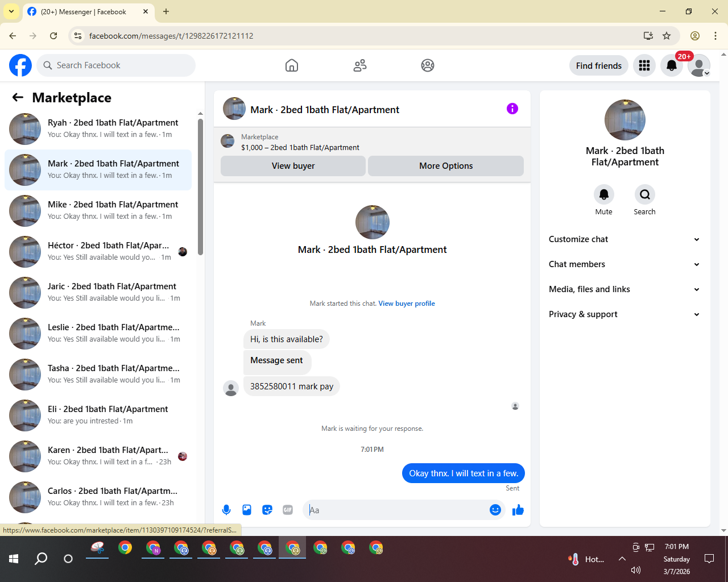Open the weather widget in the taskbar
Screen dimensions: 728x582
click(x=586, y=559)
